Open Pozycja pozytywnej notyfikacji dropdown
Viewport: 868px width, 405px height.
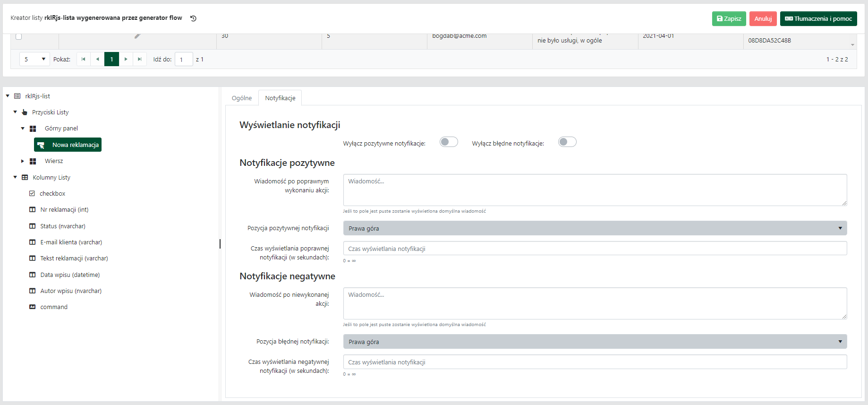click(x=595, y=228)
